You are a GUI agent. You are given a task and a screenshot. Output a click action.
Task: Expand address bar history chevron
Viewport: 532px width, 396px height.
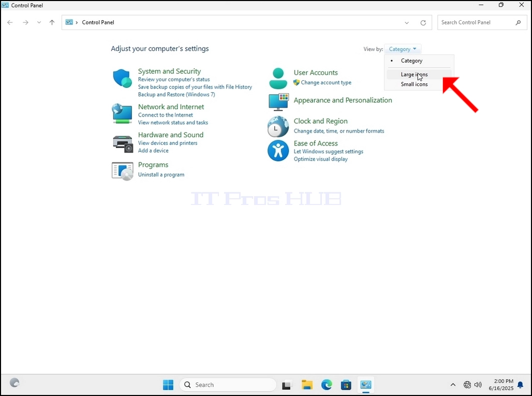(407, 23)
